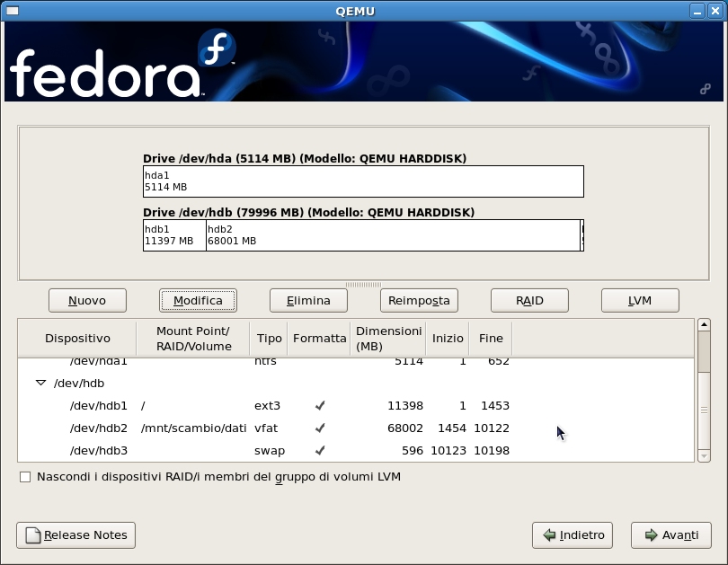The height and width of the screenshot is (565, 728).
Task: Click the end value '10198'
Action: (x=492, y=450)
